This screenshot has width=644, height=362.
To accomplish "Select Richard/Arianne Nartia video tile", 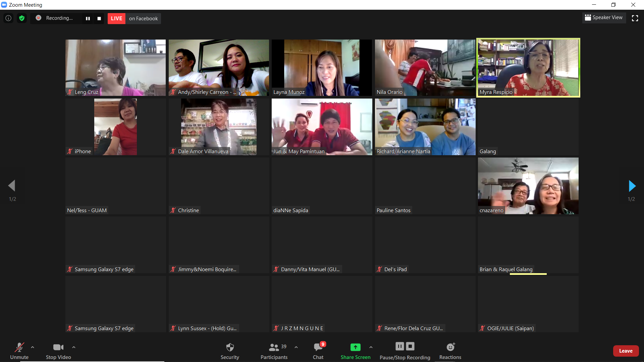I will 425,127.
